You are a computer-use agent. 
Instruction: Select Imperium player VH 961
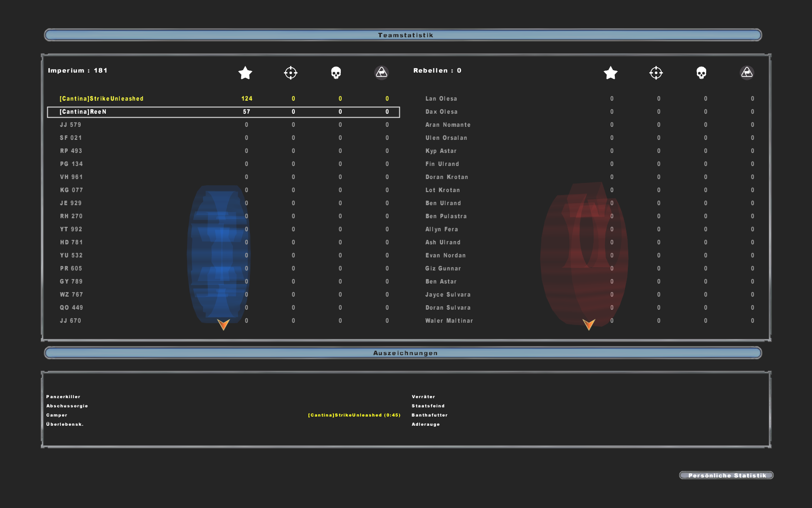[72, 177]
